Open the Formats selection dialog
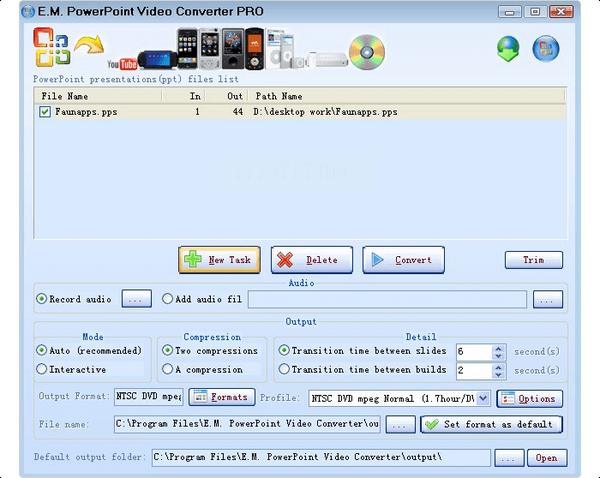This screenshot has width=600, height=478. (x=222, y=398)
